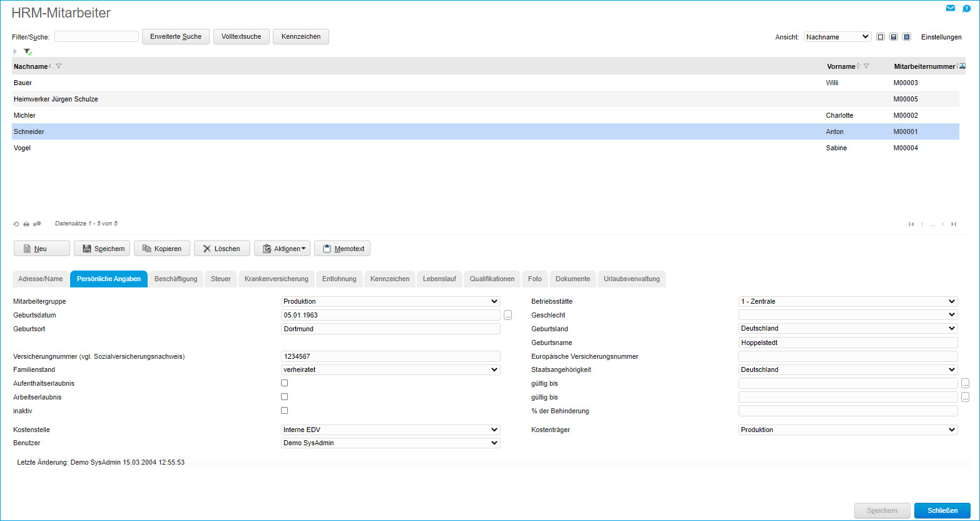Switch to the Krankenversicherung tab
Image resolution: width=980 pixels, height=521 pixels.
[277, 279]
